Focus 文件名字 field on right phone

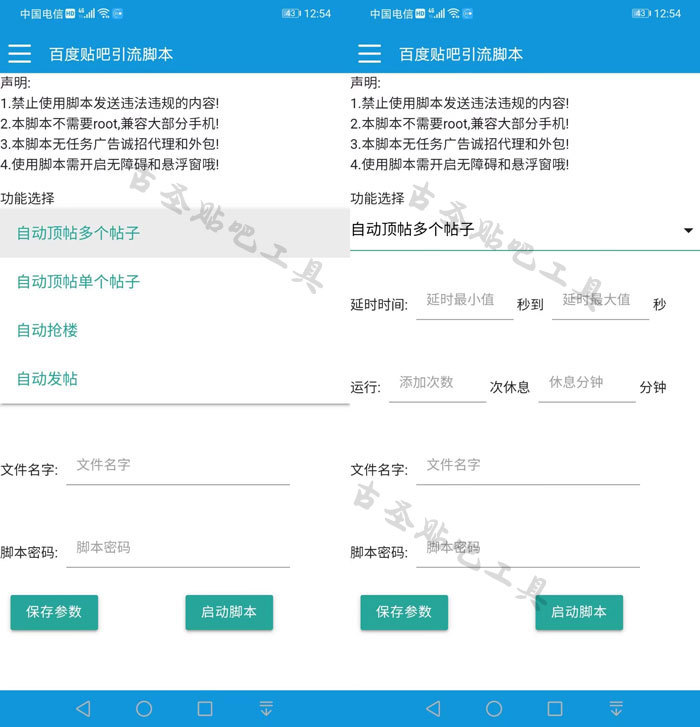528,467
